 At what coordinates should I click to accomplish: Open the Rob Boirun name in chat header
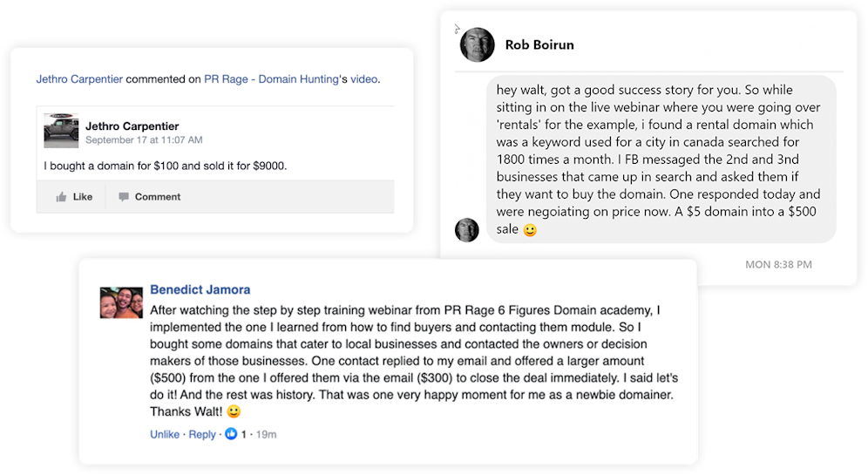pos(539,44)
